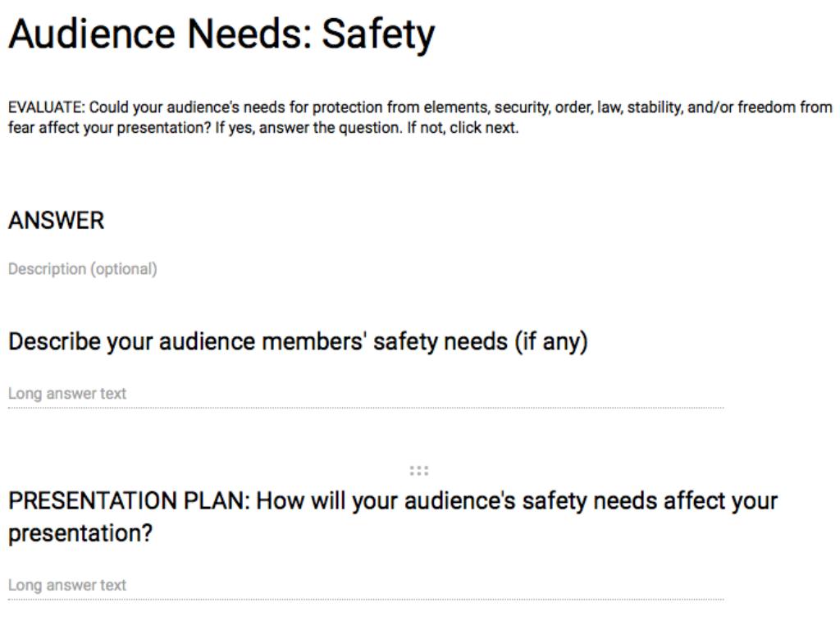Click the "Description (optional)" field
This screenshot has height=630, width=840.
pyautogui.click(x=83, y=269)
